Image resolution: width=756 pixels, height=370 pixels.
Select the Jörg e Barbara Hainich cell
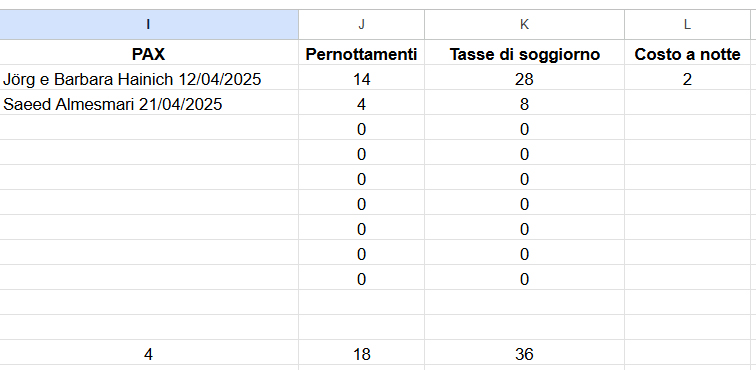point(148,79)
